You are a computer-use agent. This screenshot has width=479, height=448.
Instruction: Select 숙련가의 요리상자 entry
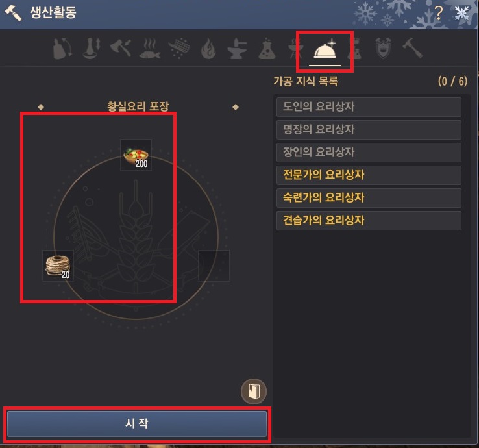(369, 198)
